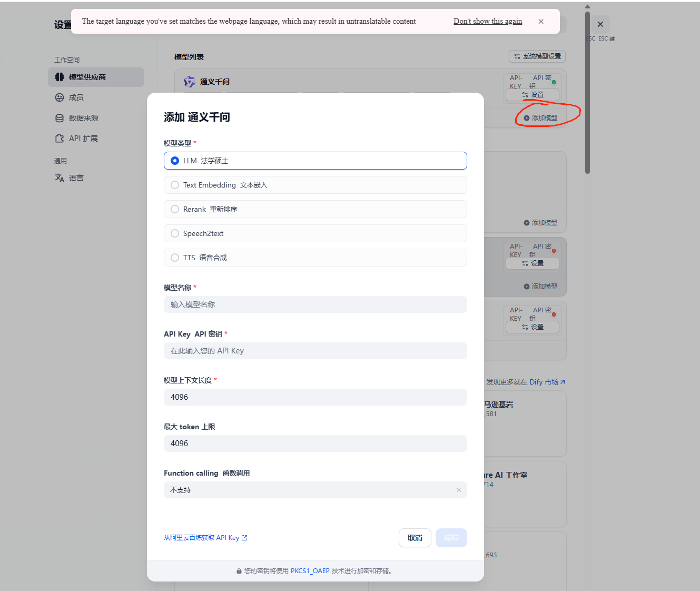This screenshot has height=591, width=700.
Task: Click the puzzle icon for API 扩展
Action: tap(60, 139)
